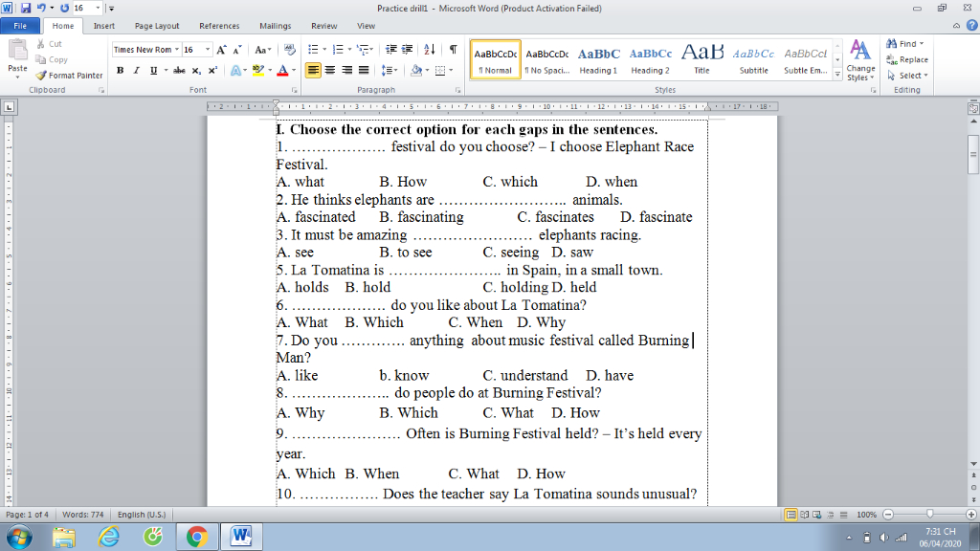Undo the last action
The height and width of the screenshot is (551, 980).
41,8
